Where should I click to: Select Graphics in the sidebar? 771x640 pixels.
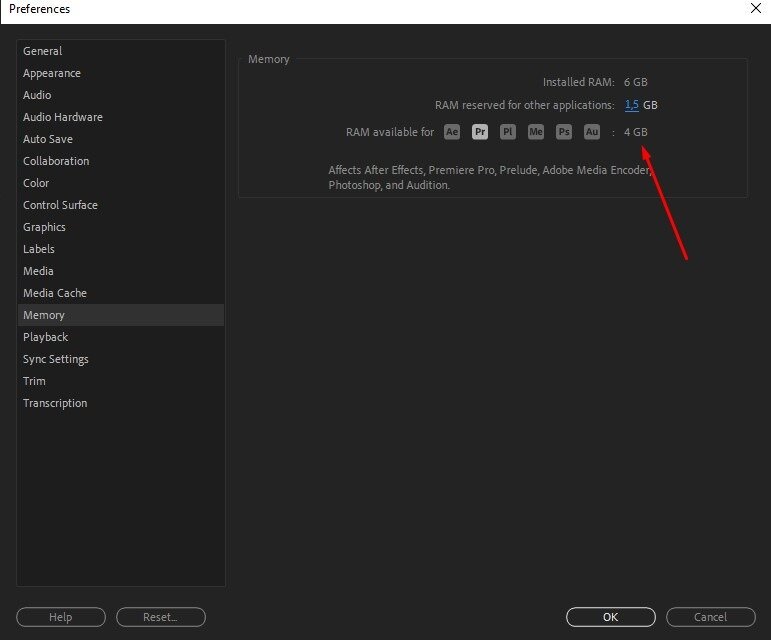point(121,227)
